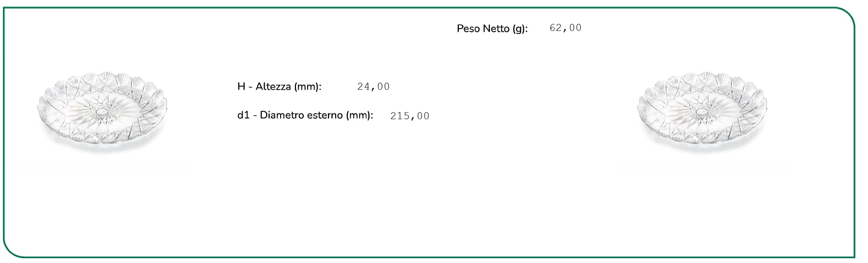868x263 pixels.
Task: Click the d1 - Diametro esterno label
Action: [x=305, y=115]
